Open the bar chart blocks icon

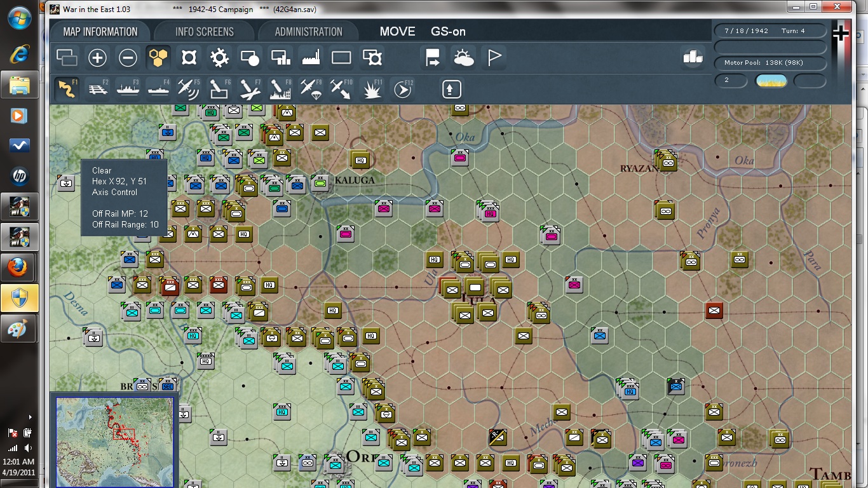(x=693, y=57)
